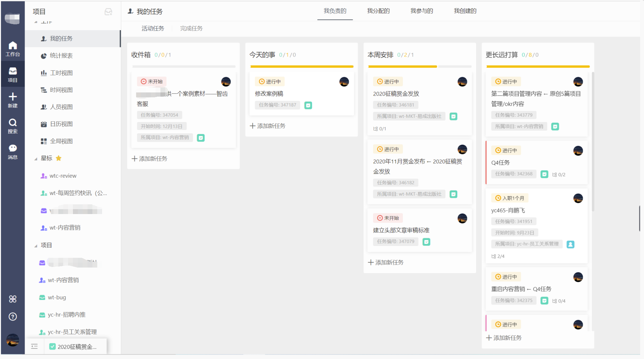
Task: Open the wtc-review starred project
Action: pos(63,176)
